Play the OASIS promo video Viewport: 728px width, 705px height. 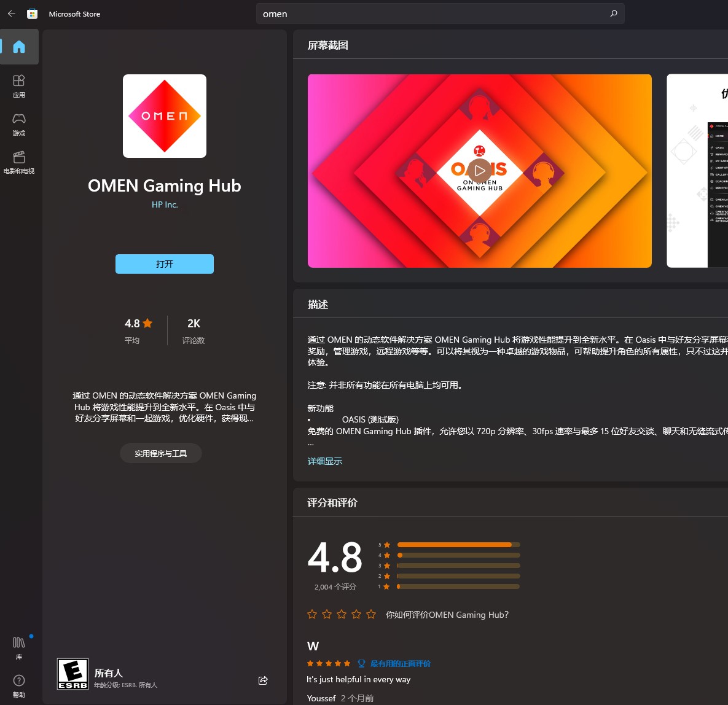480,171
